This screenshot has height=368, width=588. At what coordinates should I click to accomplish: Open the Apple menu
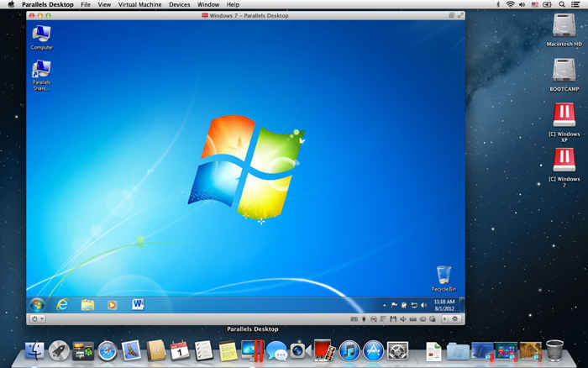pos(11,4)
